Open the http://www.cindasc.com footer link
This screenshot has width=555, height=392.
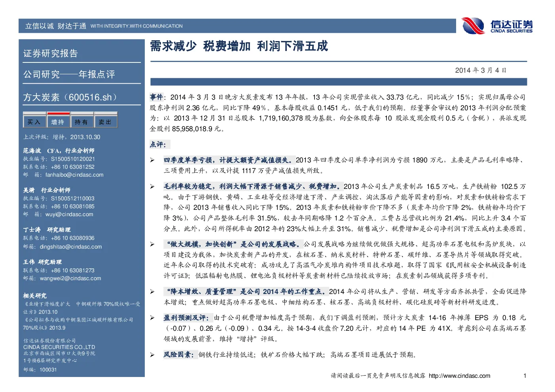click(459, 376)
